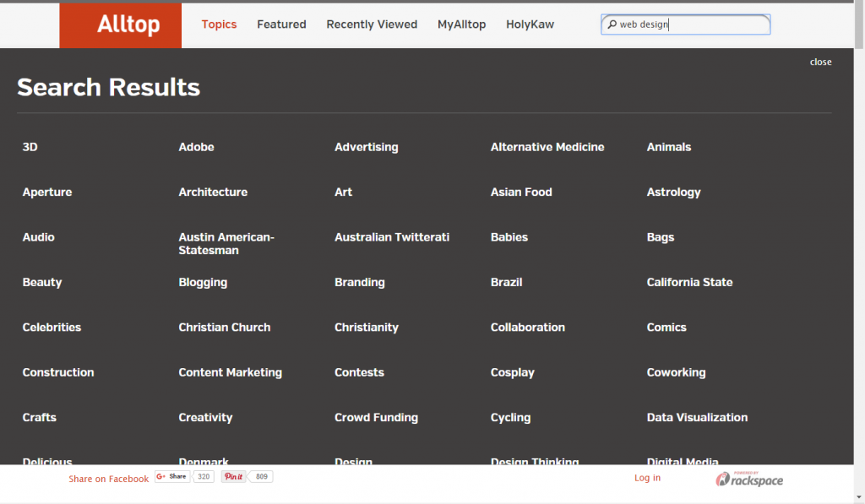Open the Featured tab
Viewport: 865px width, 504px height.
pos(281,24)
